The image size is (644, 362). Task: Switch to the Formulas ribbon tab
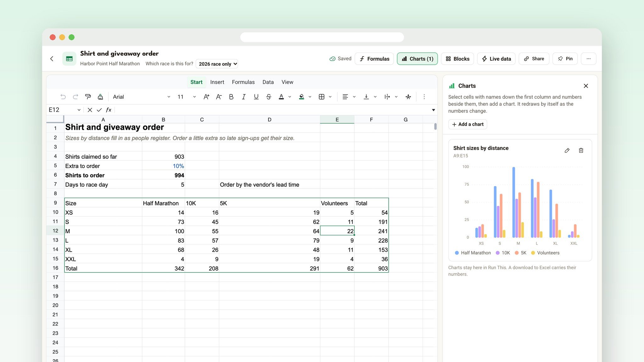[x=243, y=82]
